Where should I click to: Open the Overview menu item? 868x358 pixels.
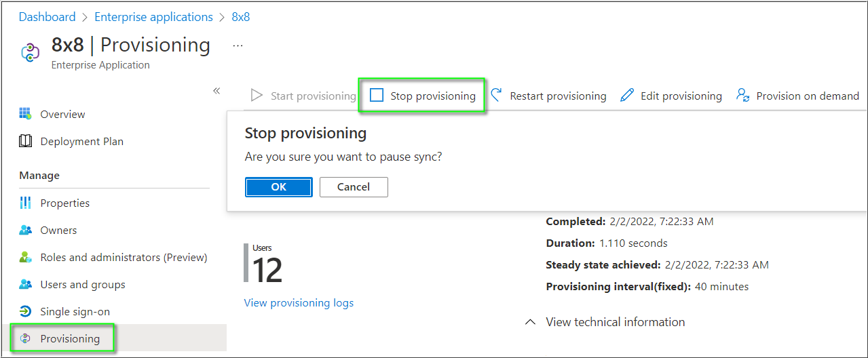[63, 114]
